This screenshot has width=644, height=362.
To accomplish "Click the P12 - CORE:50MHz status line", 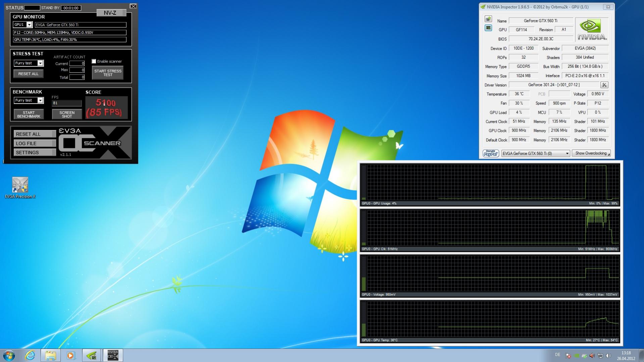I will coord(70,33).
